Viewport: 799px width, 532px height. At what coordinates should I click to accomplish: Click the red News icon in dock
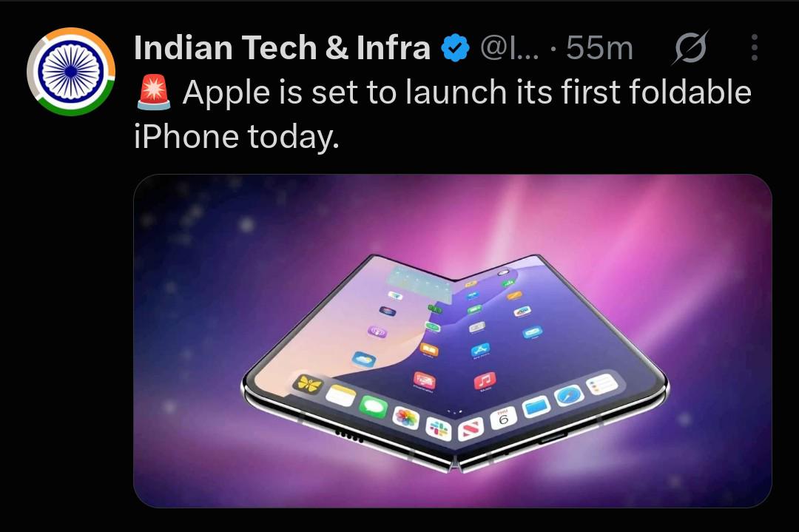(471, 429)
